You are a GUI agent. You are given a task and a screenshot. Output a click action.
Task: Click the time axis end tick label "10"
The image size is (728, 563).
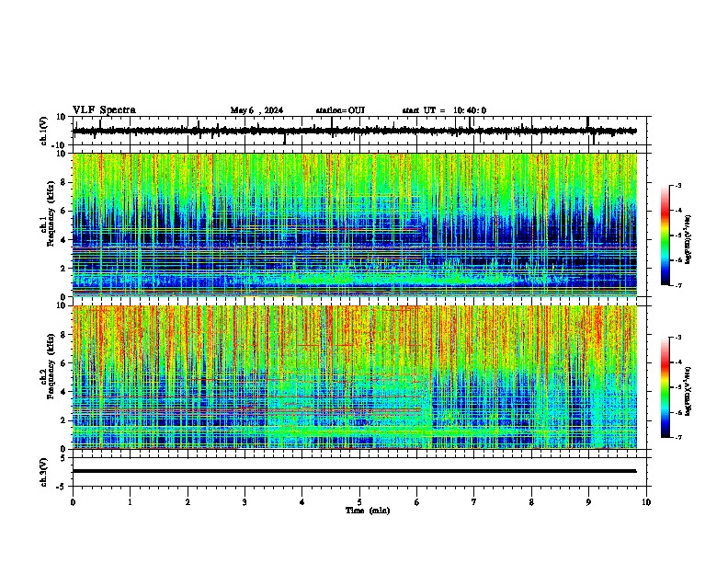tap(646, 502)
